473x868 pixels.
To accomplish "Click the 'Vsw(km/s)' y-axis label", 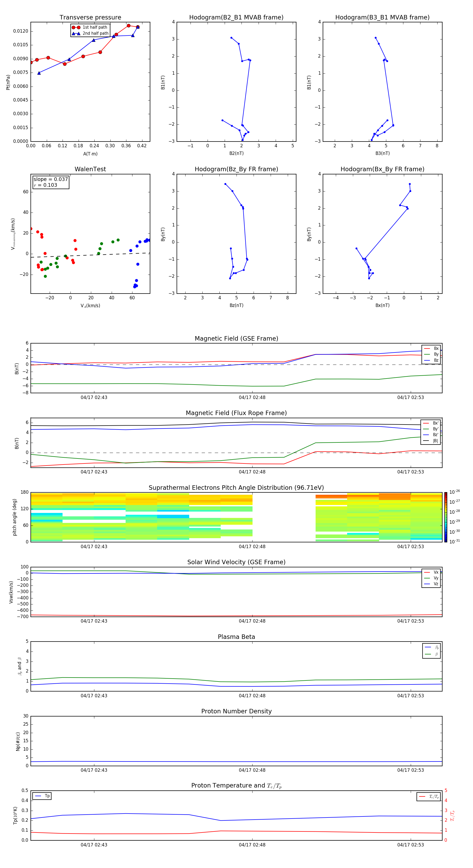I will click(11, 592).
